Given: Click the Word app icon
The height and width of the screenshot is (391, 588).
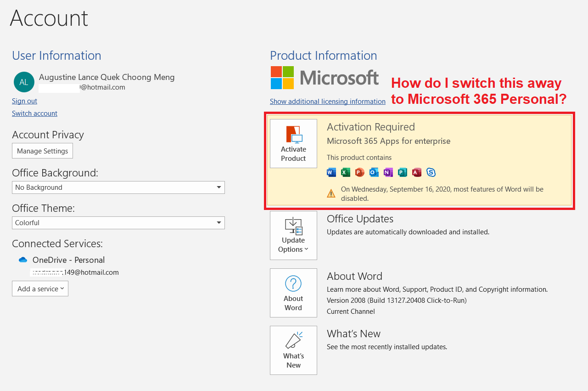Looking at the screenshot, I should (331, 172).
